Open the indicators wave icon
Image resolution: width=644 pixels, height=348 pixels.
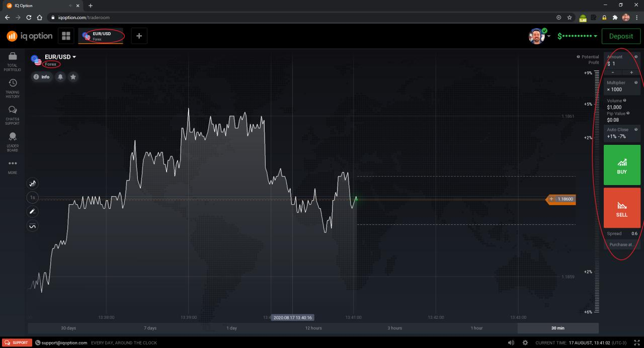tap(33, 226)
